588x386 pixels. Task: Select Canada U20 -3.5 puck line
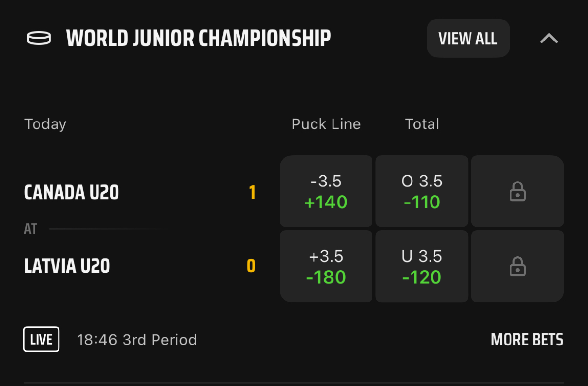tap(326, 191)
